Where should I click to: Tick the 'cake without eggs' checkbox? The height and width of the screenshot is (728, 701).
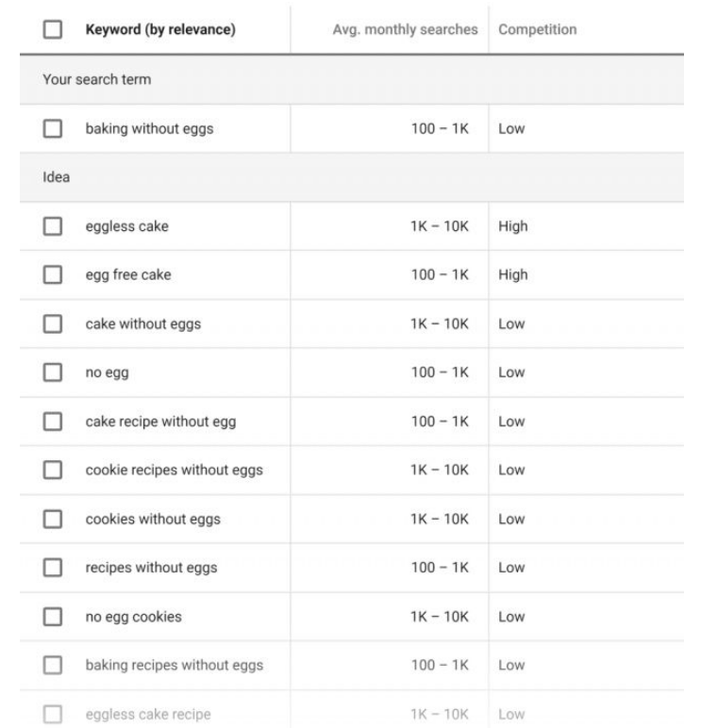click(x=53, y=323)
